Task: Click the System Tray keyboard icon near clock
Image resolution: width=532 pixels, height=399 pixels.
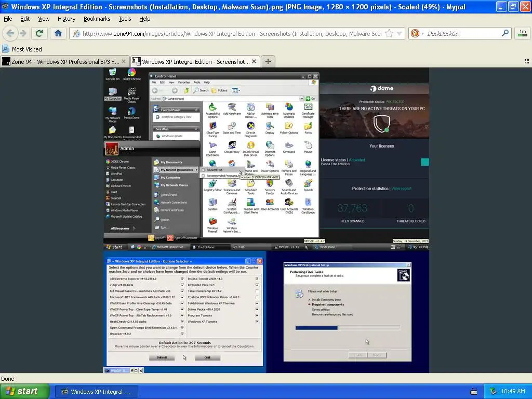Action: click(474, 392)
